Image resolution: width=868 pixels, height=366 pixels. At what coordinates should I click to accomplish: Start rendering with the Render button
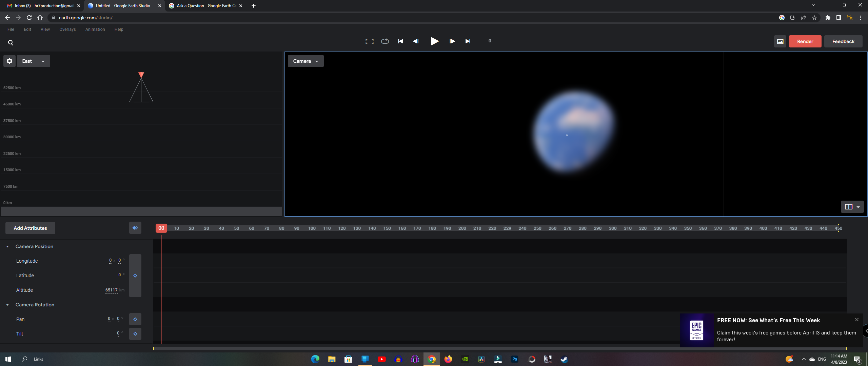pyautogui.click(x=805, y=41)
